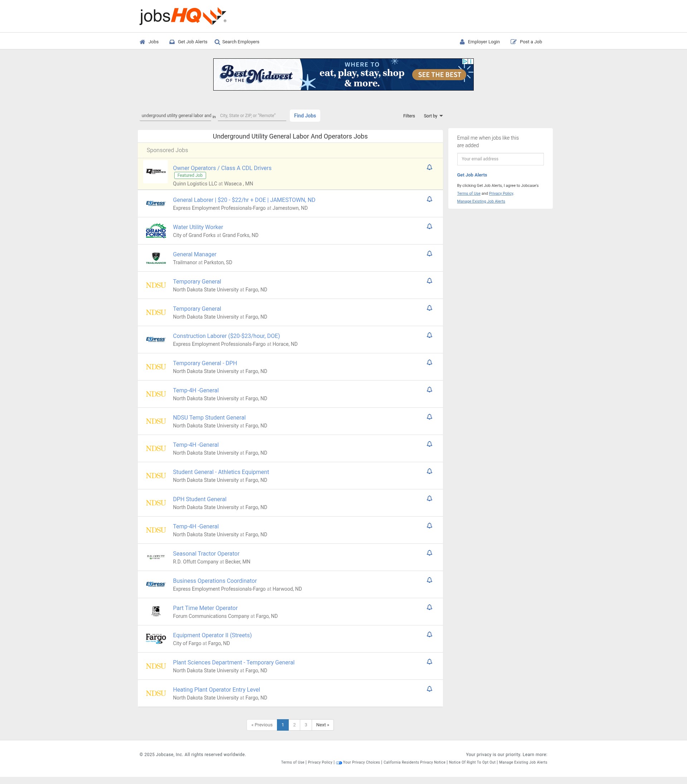Viewport: 687px width, 784px height.
Task: Open Manage Existing Job Alerts in sidebar
Action: coord(481,201)
